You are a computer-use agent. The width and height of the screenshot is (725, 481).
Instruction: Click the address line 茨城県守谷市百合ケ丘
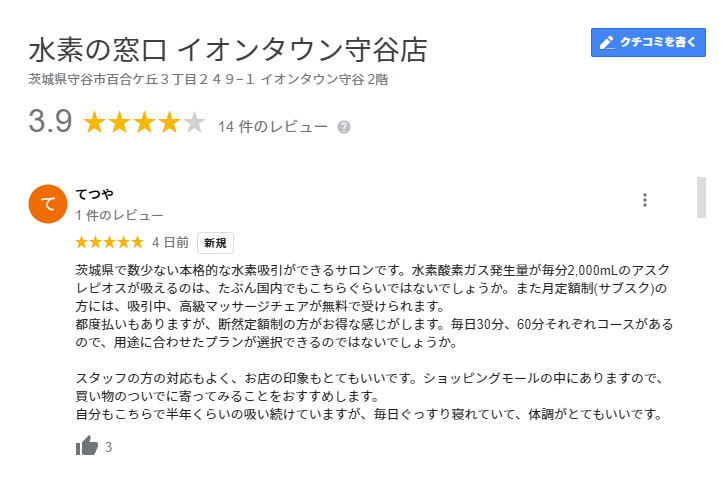pos(208,80)
